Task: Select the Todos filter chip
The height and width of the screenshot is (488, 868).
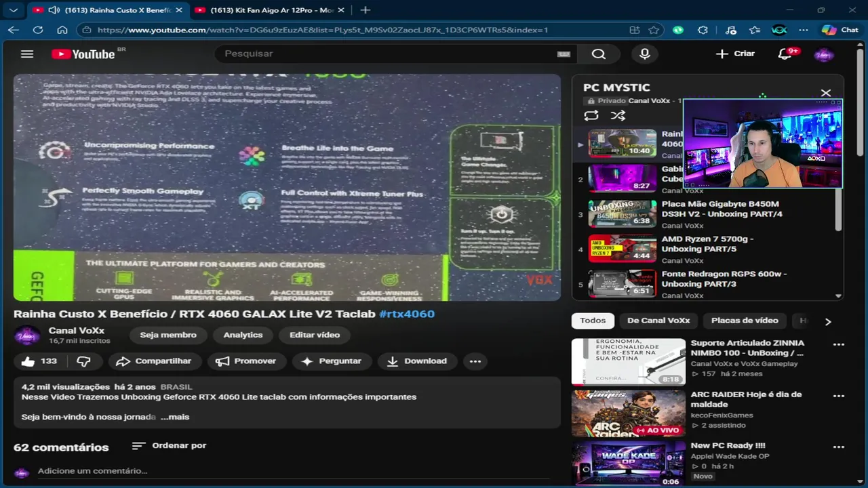Action: coord(593,321)
